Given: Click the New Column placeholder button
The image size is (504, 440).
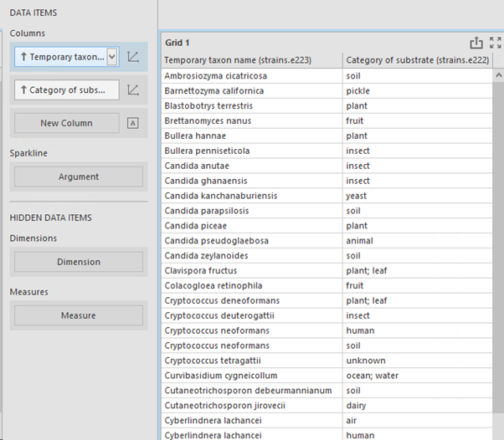Looking at the screenshot, I should (66, 123).
